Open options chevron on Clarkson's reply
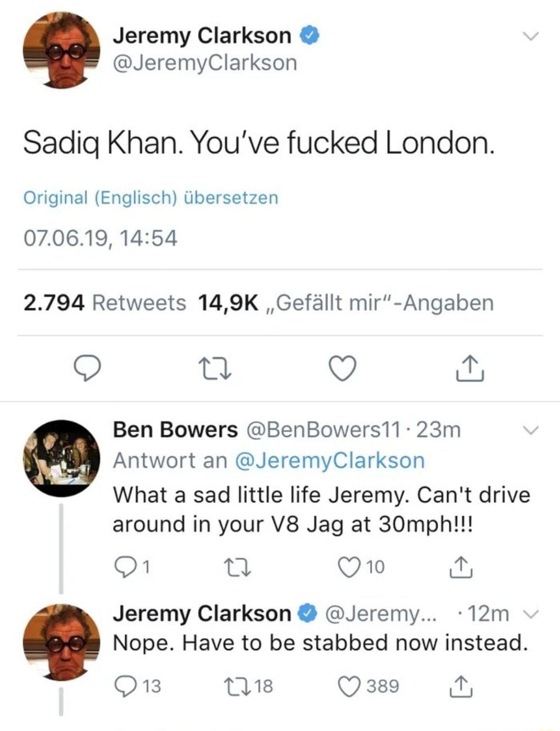This screenshot has width=560, height=731. click(x=531, y=614)
